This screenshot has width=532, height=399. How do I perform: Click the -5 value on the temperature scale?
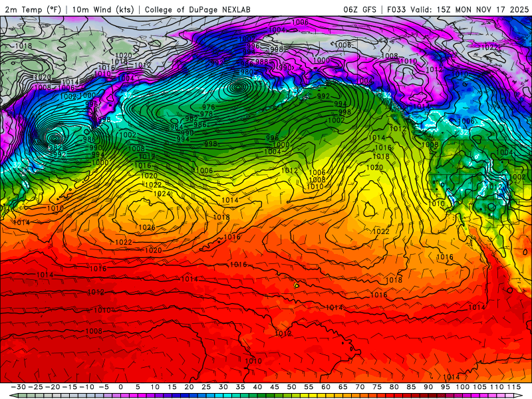click(x=104, y=387)
